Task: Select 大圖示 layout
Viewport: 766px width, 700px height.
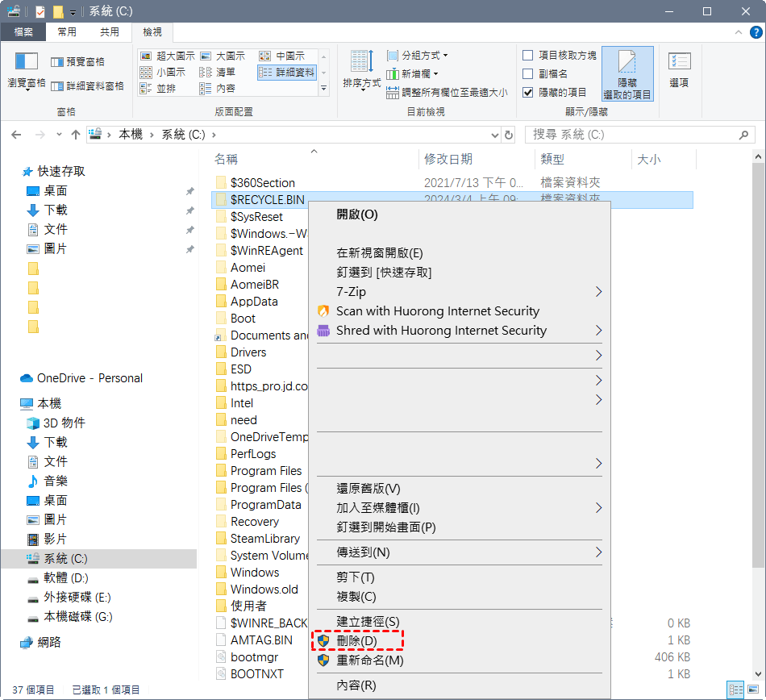Action: (x=223, y=56)
